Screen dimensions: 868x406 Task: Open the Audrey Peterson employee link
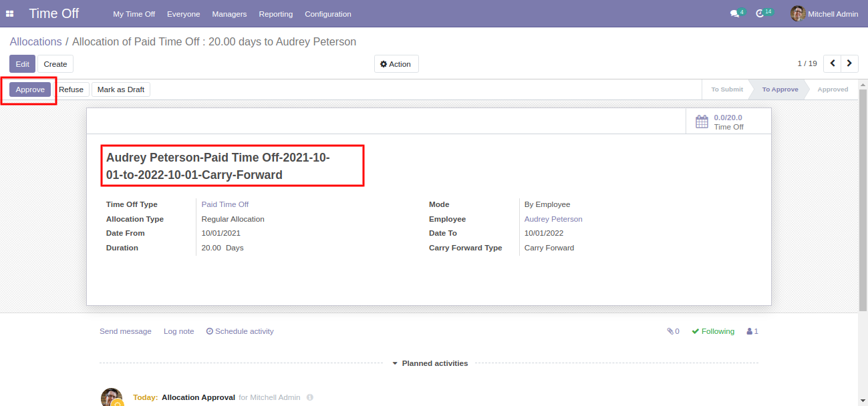tap(553, 219)
